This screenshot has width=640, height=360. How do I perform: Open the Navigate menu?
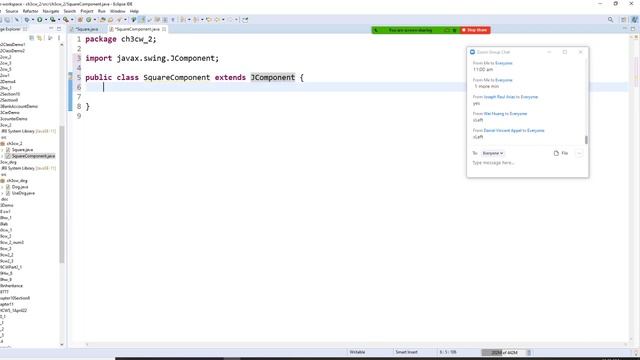pyautogui.click(x=51, y=11)
